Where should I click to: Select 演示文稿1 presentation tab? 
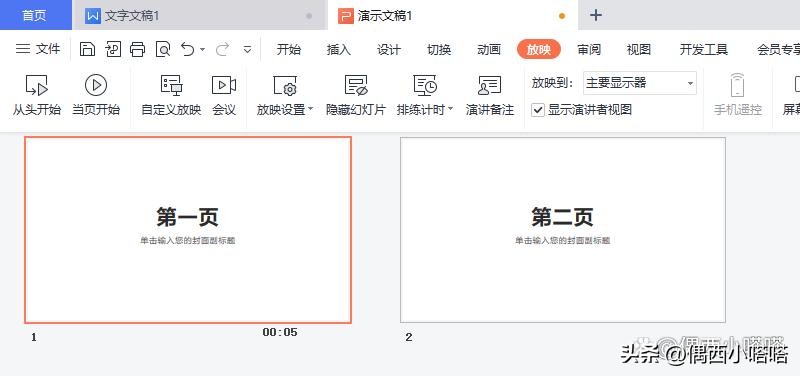click(453, 15)
